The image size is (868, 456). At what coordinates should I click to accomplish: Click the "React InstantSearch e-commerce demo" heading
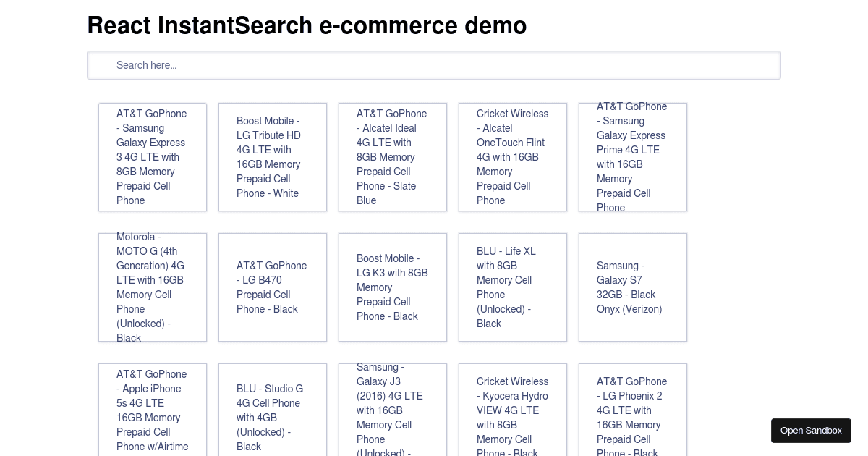pyautogui.click(x=307, y=25)
